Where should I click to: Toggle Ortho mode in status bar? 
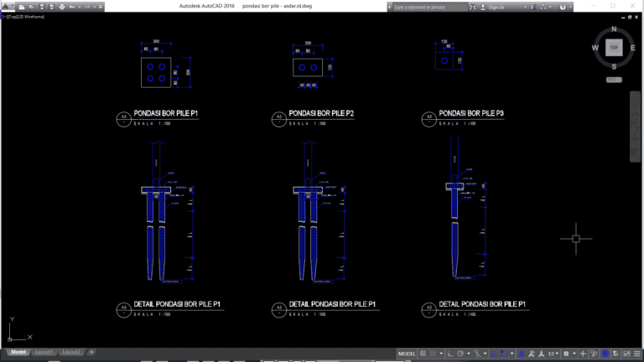click(450, 354)
